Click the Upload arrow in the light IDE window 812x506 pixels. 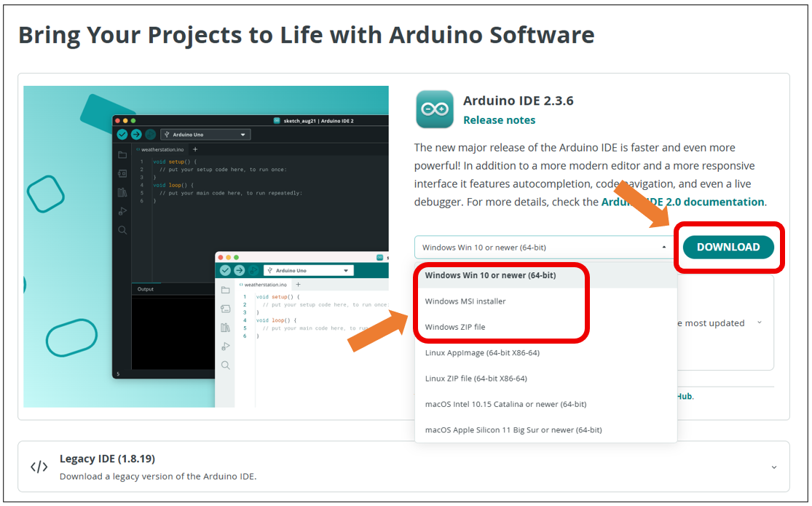tap(240, 270)
